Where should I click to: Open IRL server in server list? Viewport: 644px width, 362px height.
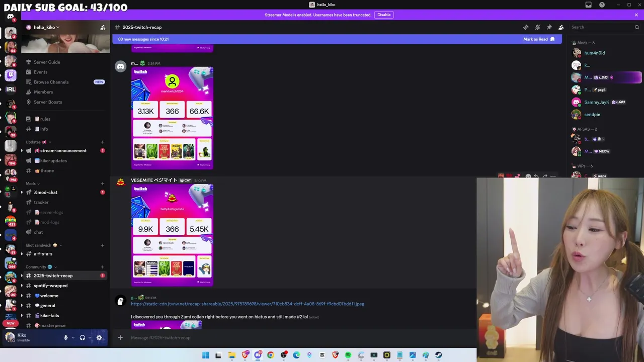click(11, 89)
